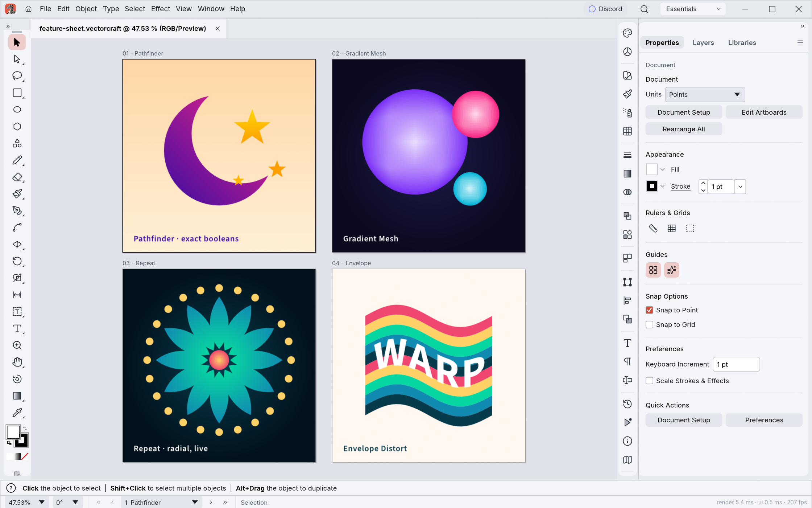Toggle the show guides grid button

[653, 270]
